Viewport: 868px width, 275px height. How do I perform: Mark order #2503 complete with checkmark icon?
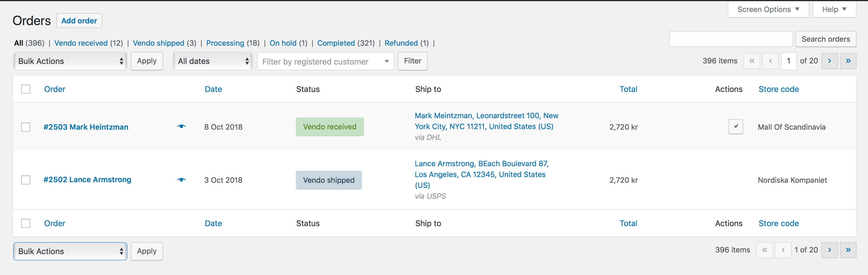coord(736,127)
